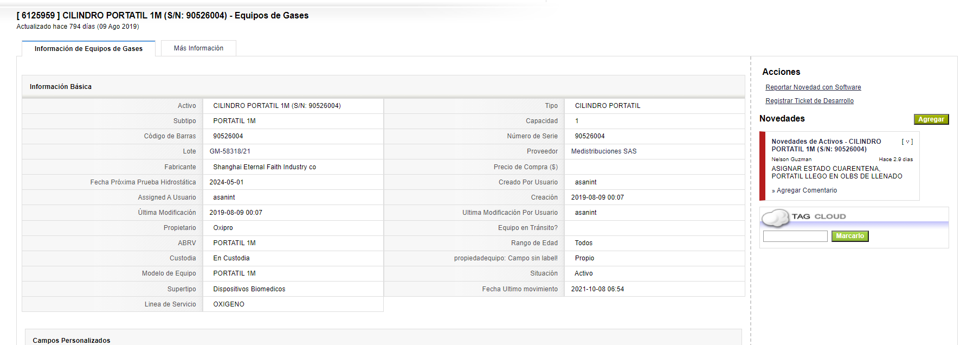980x345 pixels.
Task: Click the Oxipro Propietario value
Action: point(223,228)
